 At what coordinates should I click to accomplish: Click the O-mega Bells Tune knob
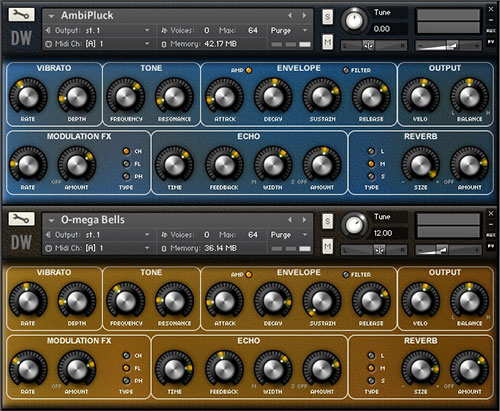tap(354, 225)
